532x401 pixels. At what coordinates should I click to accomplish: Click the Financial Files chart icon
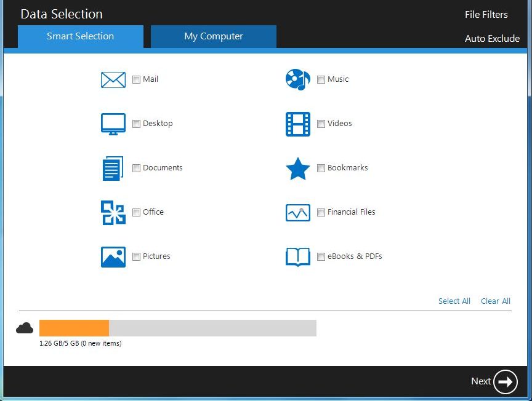pyautogui.click(x=298, y=213)
